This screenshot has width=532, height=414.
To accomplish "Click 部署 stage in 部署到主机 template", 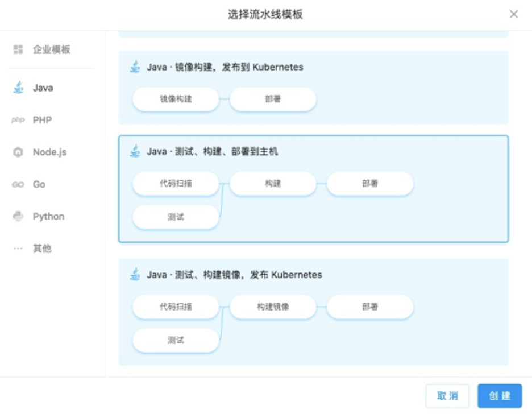I will pyautogui.click(x=370, y=183).
